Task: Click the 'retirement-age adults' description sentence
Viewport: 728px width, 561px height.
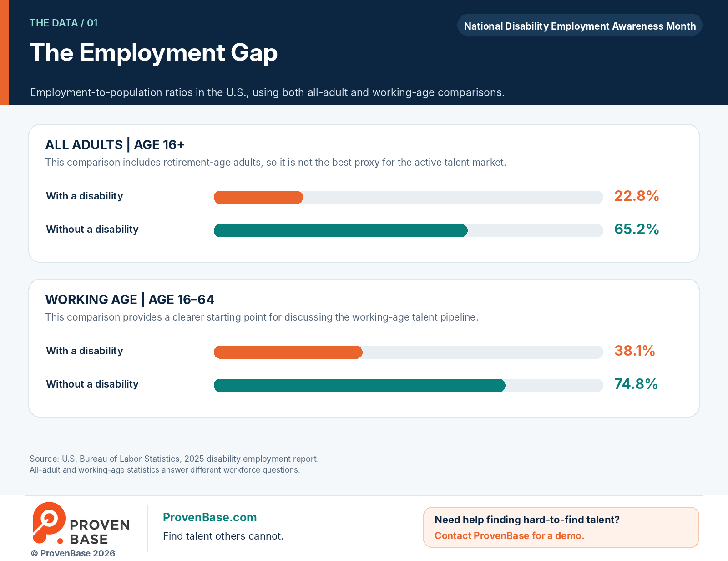Action: pyautogui.click(x=276, y=163)
